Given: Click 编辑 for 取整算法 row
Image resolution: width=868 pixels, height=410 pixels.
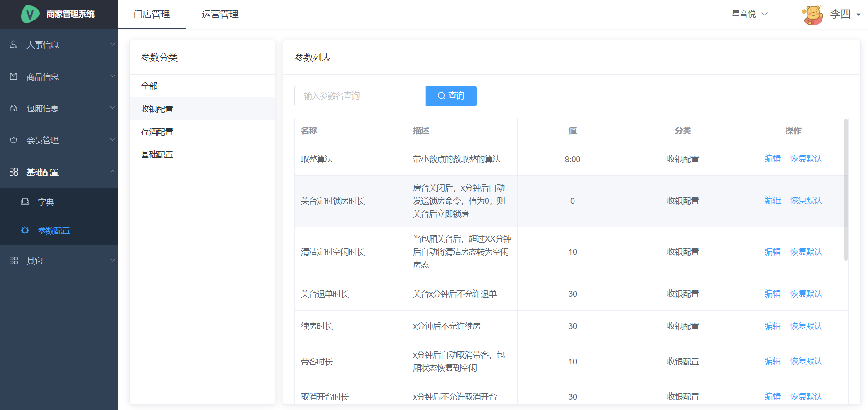Looking at the screenshot, I should (x=772, y=159).
